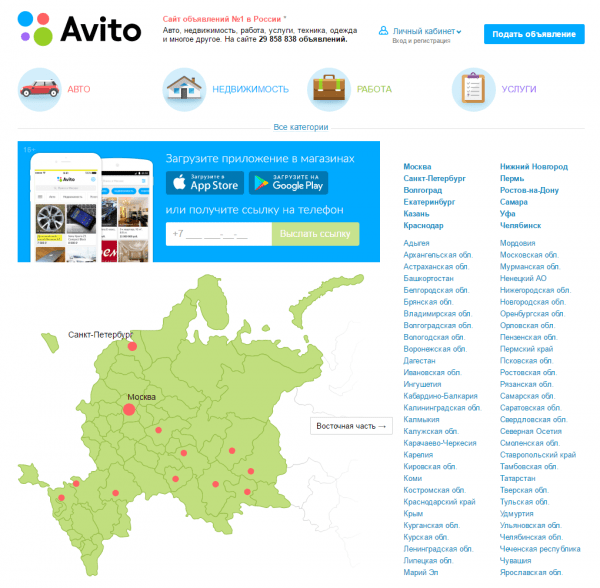Choose city Нижний Новгород
Screen dimensions: 600x588
pyautogui.click(x=534, y=167)
